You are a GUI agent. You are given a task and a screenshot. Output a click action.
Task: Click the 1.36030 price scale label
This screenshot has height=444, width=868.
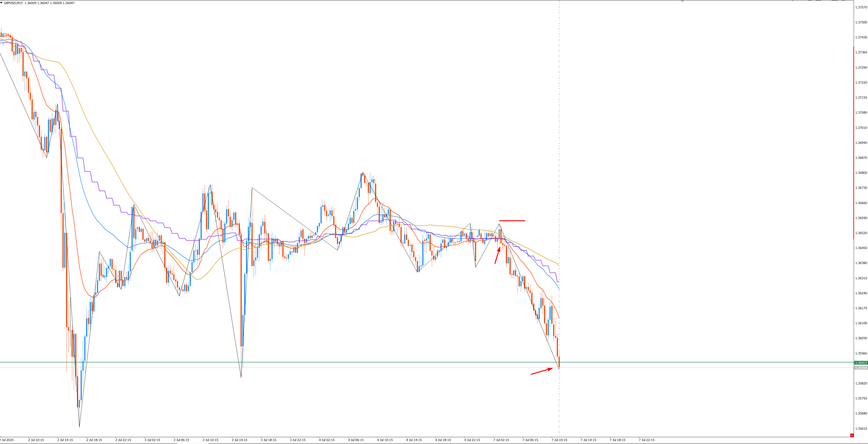tap(861, 338)
